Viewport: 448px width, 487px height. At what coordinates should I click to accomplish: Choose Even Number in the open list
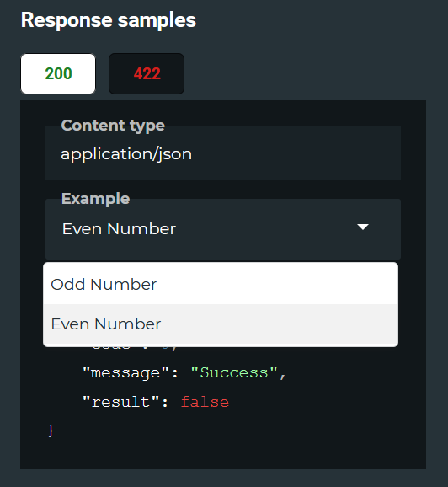221,324
